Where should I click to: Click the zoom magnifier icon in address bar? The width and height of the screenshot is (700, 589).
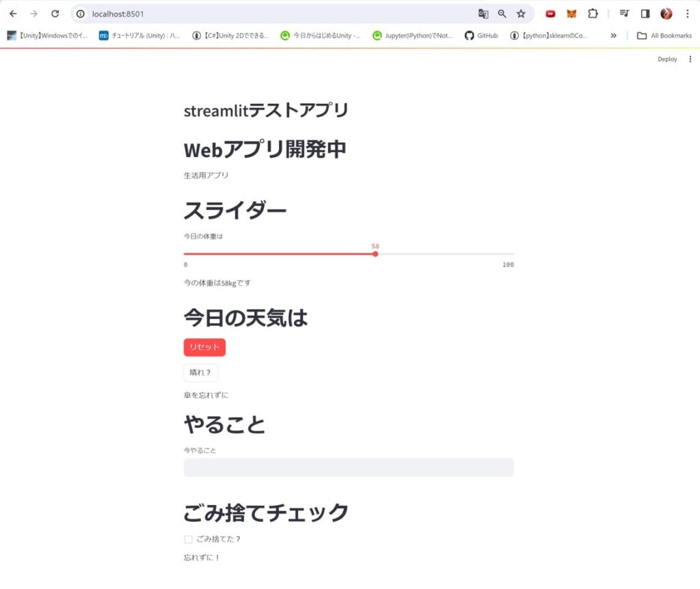(502, 14)
